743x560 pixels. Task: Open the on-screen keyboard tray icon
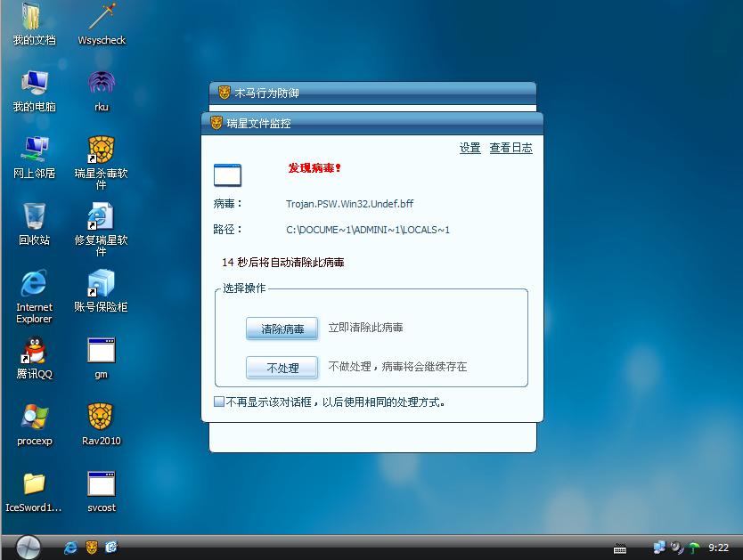[620, 549]
